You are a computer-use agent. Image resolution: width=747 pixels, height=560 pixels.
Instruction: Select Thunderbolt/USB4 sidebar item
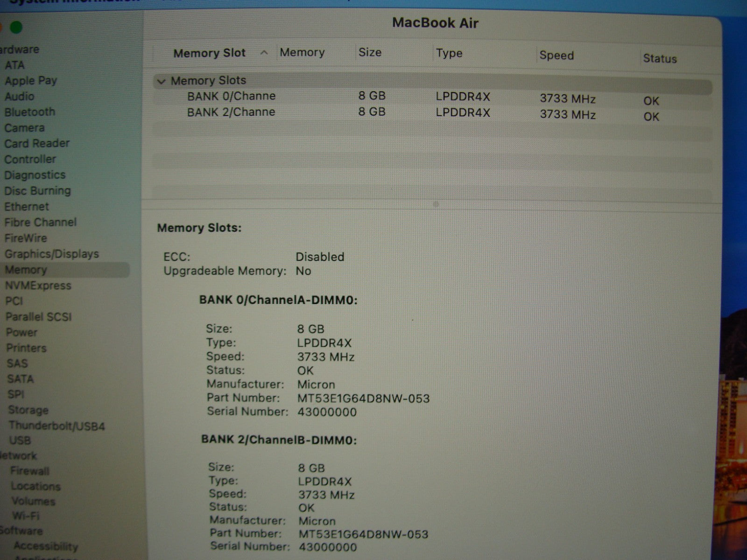[56, 426]
